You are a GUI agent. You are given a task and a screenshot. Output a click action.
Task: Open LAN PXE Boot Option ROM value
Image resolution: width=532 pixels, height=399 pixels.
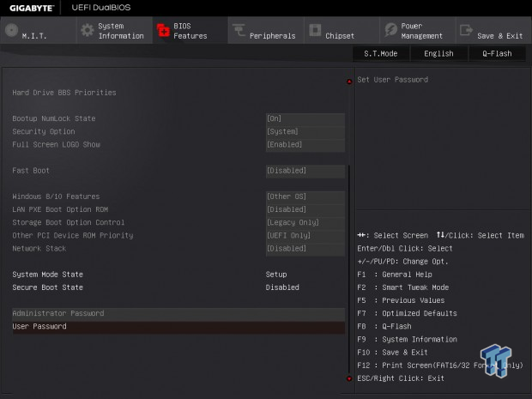tap(305, 209)
